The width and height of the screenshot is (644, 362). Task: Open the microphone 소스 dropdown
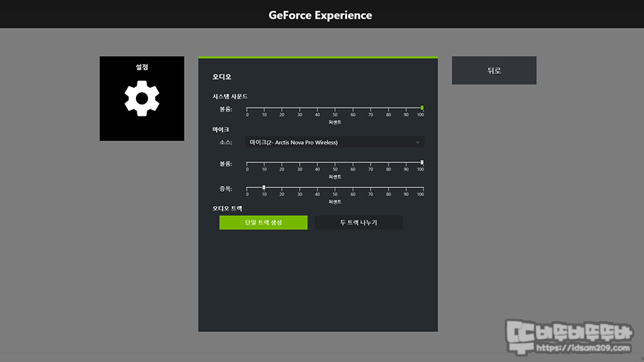335,142
